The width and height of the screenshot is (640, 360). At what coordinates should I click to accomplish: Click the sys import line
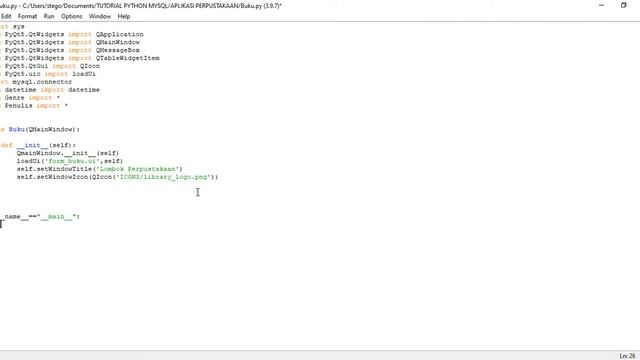pyautogui.click(x=12, y=27)
